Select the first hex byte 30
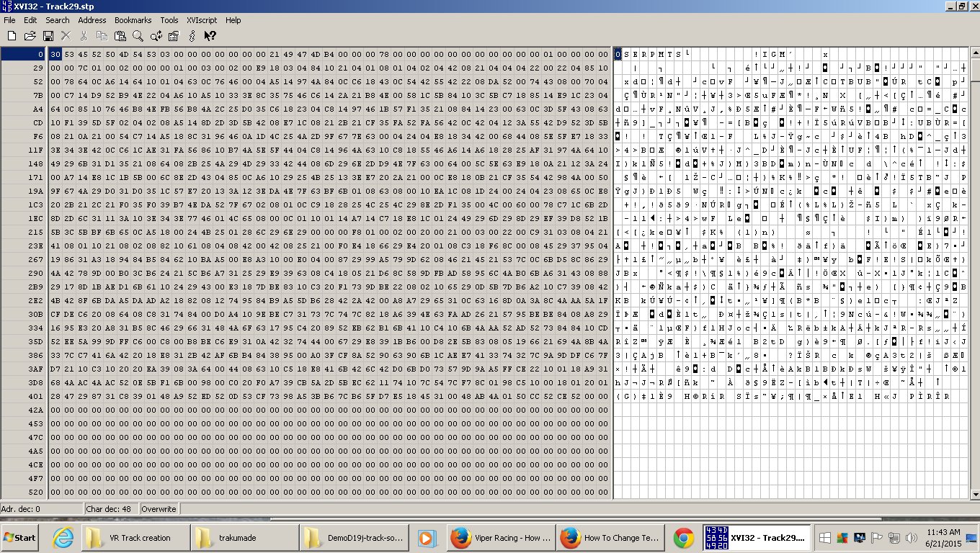 (55, 54)
